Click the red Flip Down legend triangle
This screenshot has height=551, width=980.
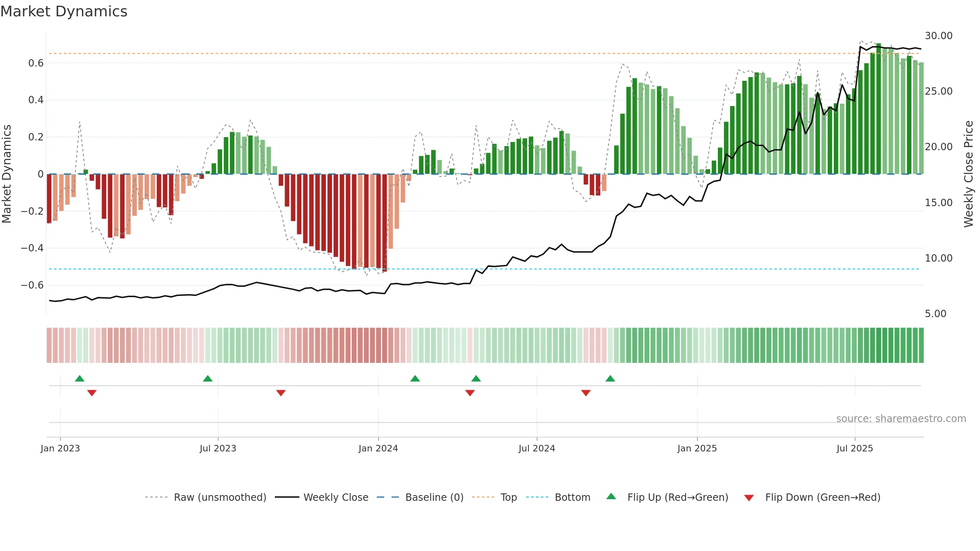point(749,498)
